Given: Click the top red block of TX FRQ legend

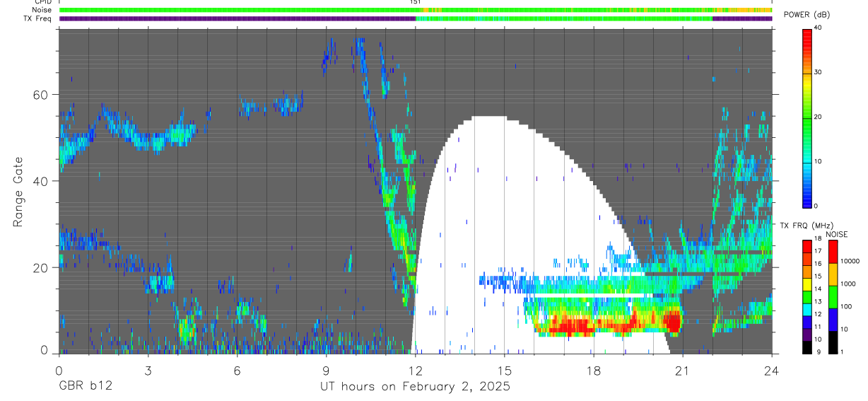Looking at the screenshot, I should 807,247.
